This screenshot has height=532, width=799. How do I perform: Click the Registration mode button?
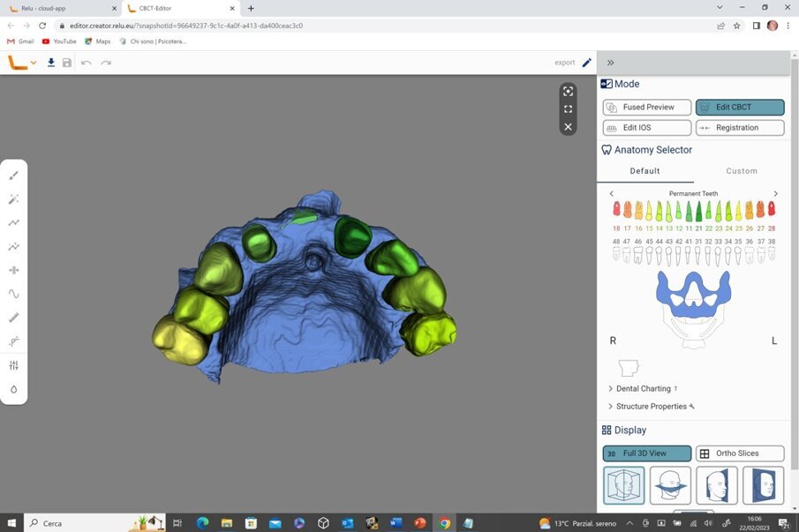pyautogui.click(x=739, y=128)
